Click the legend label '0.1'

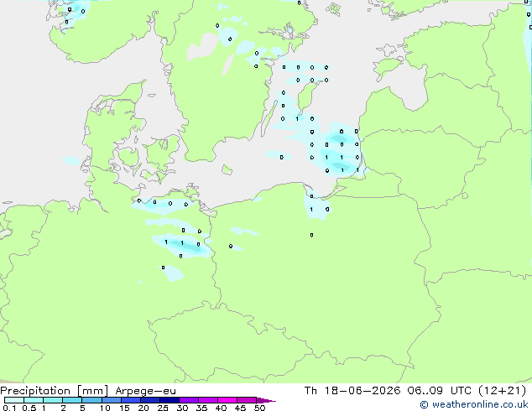coord(9,408)
